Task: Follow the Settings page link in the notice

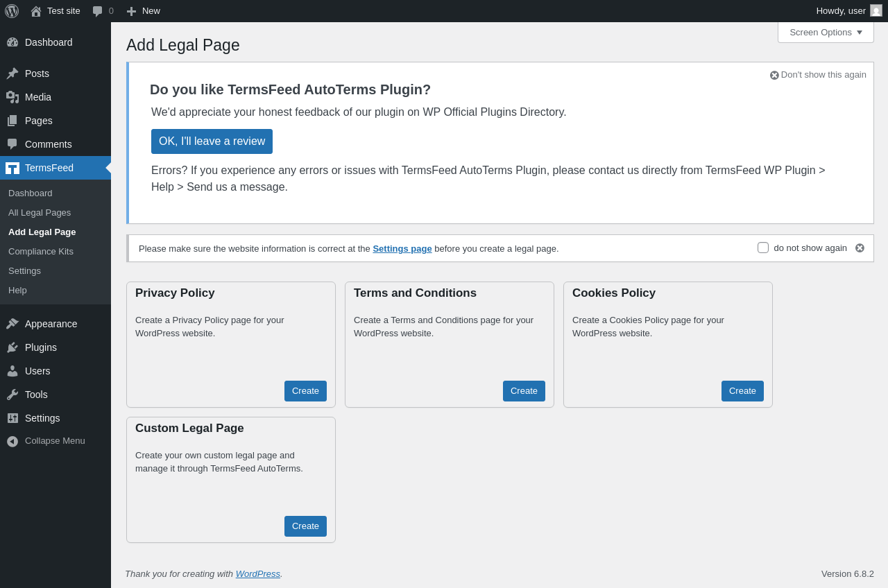Action: (x=402, y=248)
